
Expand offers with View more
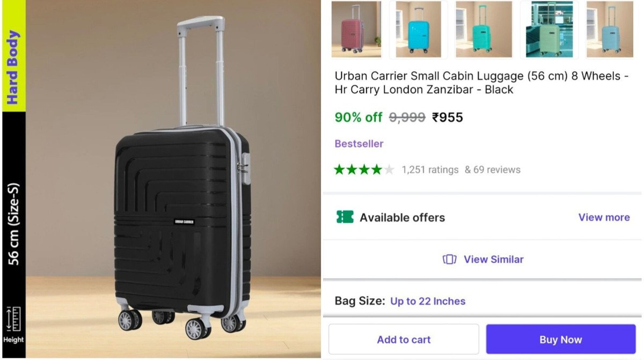coord(604,217)
